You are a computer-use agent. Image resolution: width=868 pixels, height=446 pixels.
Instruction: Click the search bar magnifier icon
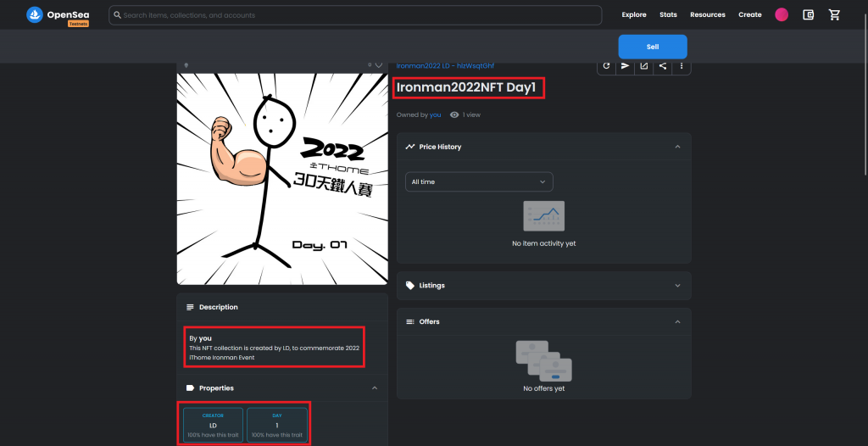click(x=117, y=15)
